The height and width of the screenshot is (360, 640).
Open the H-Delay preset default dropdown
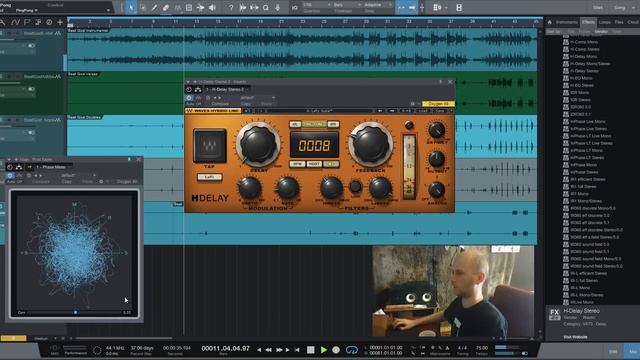click(x=257, y=98)
